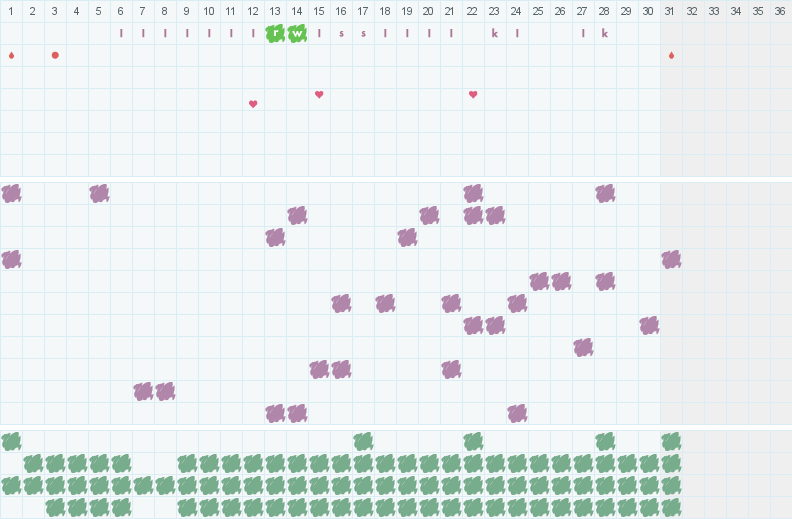Toggle the purple scribble mark in day 30 column
The height and width of the screenshot is (519, 792).
649,325
